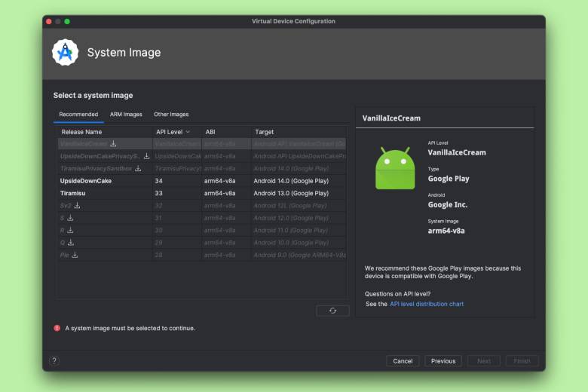Download the R system image
This screenshot has width=588, height=392.
70,231
